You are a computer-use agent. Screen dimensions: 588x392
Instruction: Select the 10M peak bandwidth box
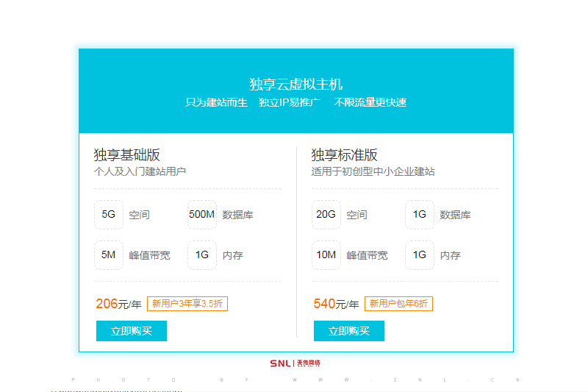(x=326, y=255)
